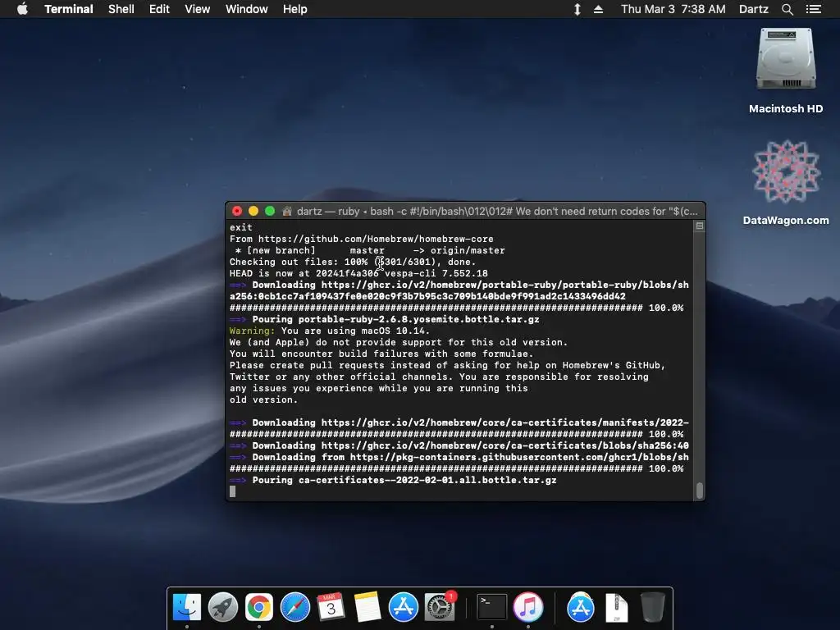This screenshot has height=630, width=840.
Task: Click 'Checking out files: 100%' line
Action: point(353,262)
